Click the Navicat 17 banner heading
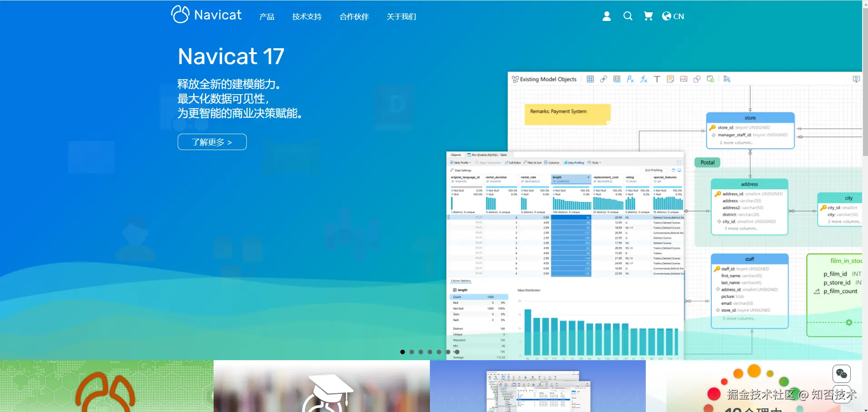This screenshot has height=412, width=868. [x=231, y=56]
